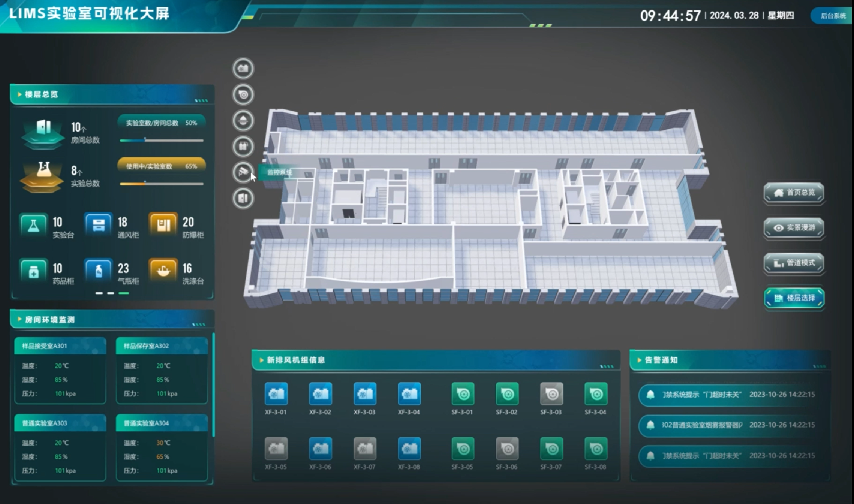Open the 楼层选择 floor selector
854x504 pixels.
tap(794, 298)
